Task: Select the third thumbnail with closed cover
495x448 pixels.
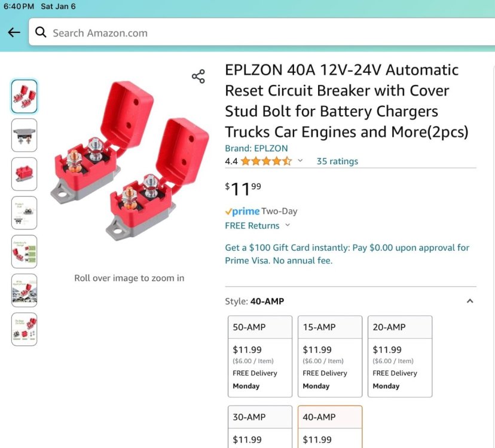Action: click(x=24, y=174)
